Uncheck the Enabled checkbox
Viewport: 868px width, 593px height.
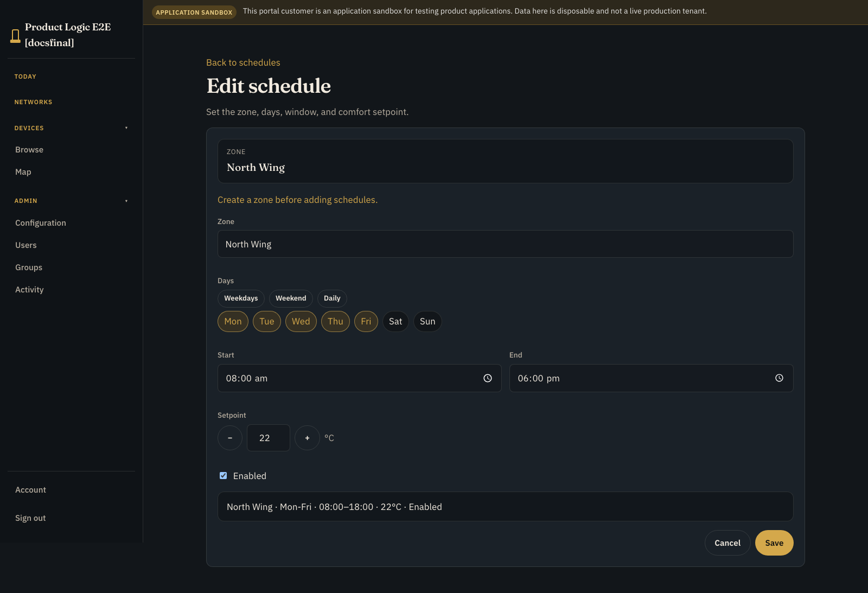pos(223,476)
